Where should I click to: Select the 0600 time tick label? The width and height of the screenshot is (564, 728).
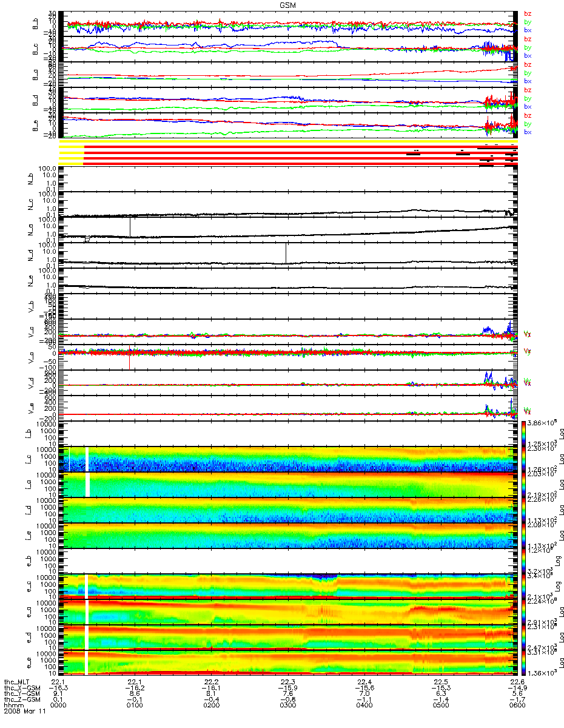[x=517, y=706]
